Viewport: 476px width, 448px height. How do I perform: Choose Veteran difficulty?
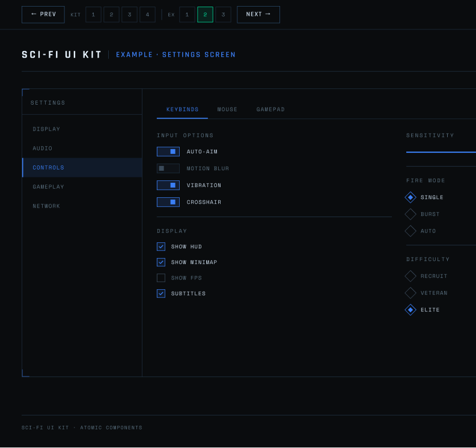point(410,293)
